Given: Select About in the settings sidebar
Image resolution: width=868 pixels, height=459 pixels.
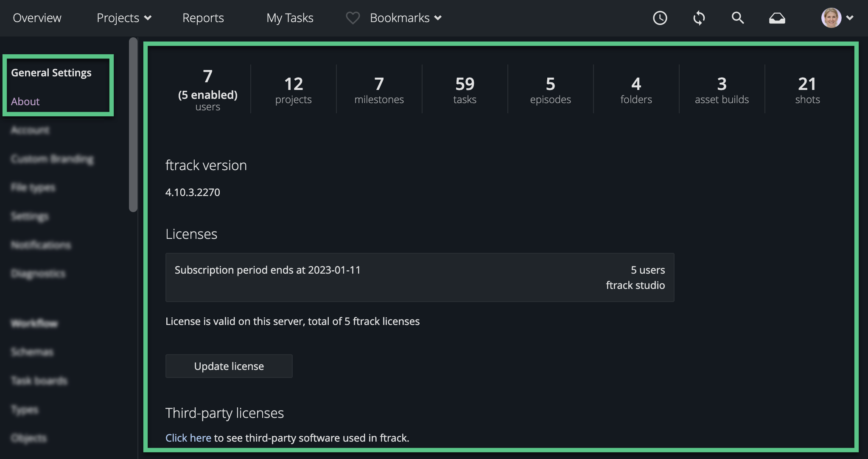Looking at the screenshot, I should point(25,101).
